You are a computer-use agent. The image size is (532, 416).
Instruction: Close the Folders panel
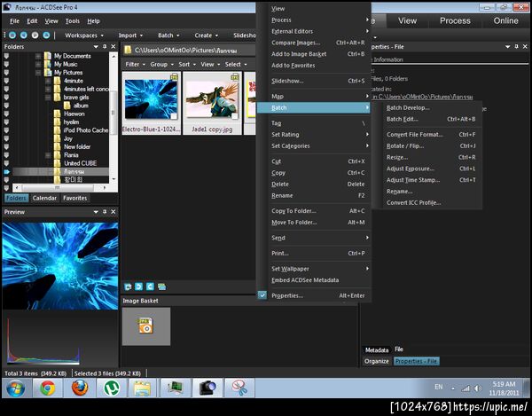click(x=113, y=46)
